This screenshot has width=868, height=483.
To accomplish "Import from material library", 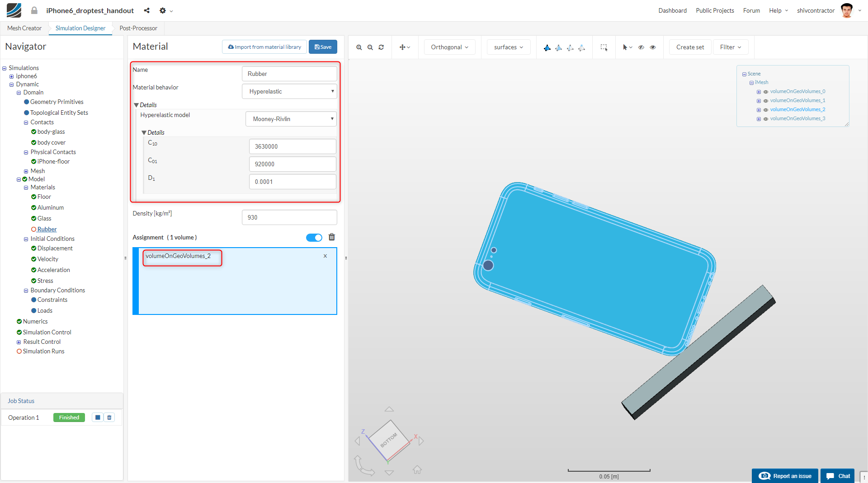I will point(264,47).
